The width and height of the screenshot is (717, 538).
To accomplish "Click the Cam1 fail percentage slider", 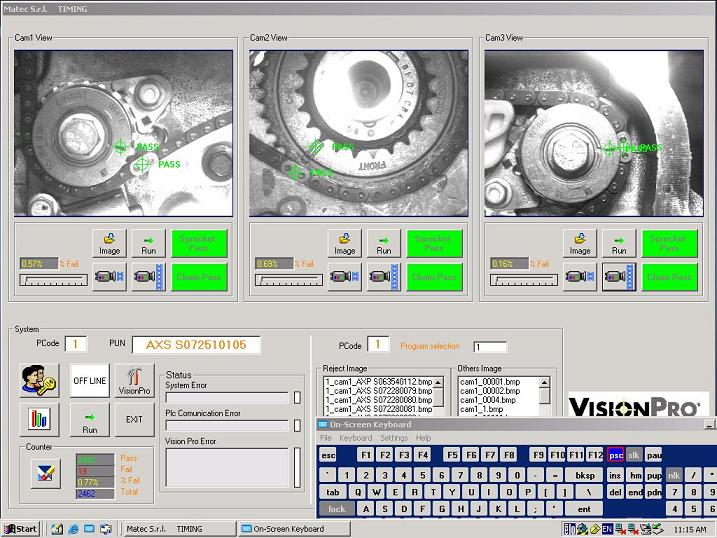I will coord(52,280).
